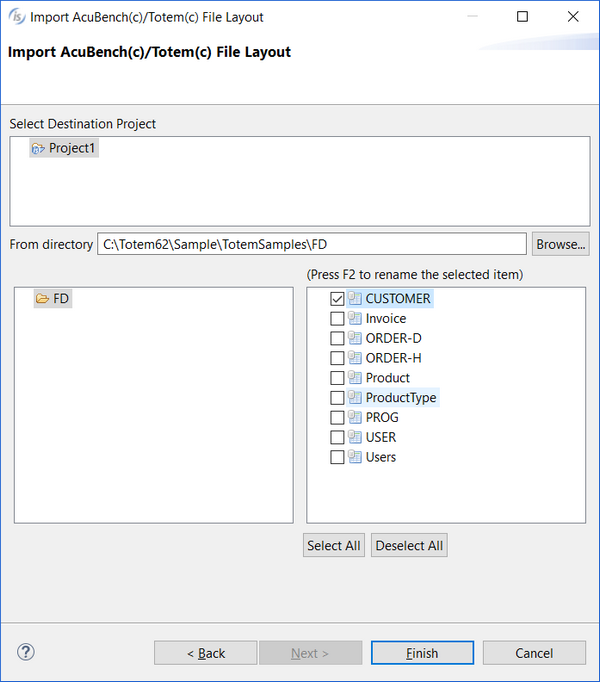The image size is (600, 682).
Task: Select the ORDER-D item label
Action: [394, 338]
